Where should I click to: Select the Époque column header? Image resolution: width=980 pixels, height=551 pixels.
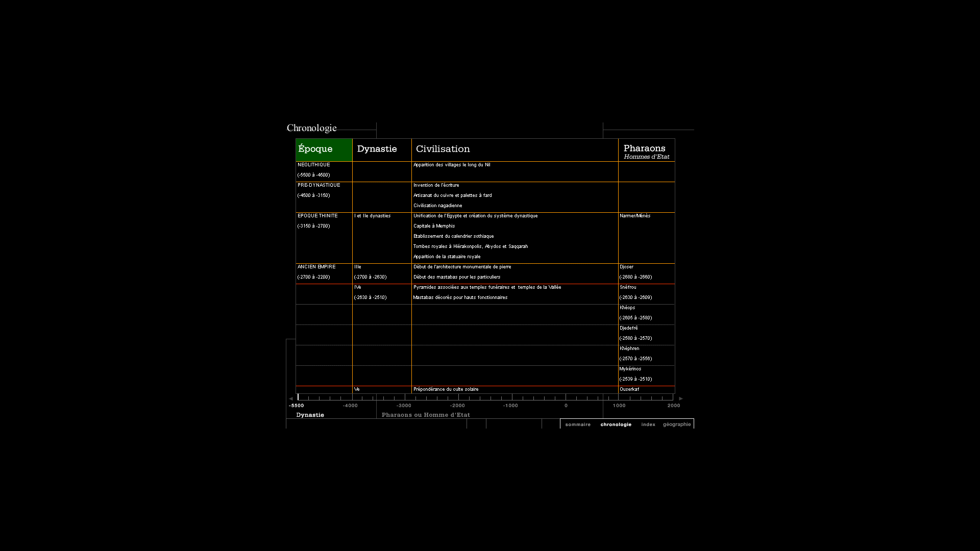[x=324, y=150]
